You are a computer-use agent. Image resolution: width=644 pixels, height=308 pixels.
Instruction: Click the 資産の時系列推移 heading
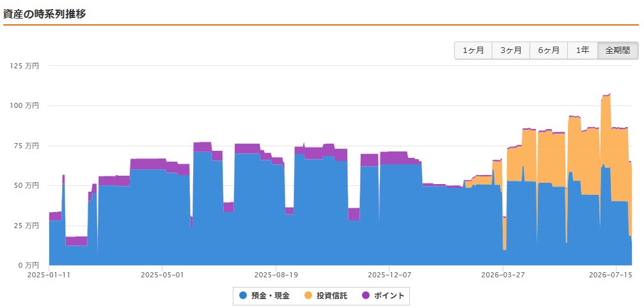pos(44,14)
